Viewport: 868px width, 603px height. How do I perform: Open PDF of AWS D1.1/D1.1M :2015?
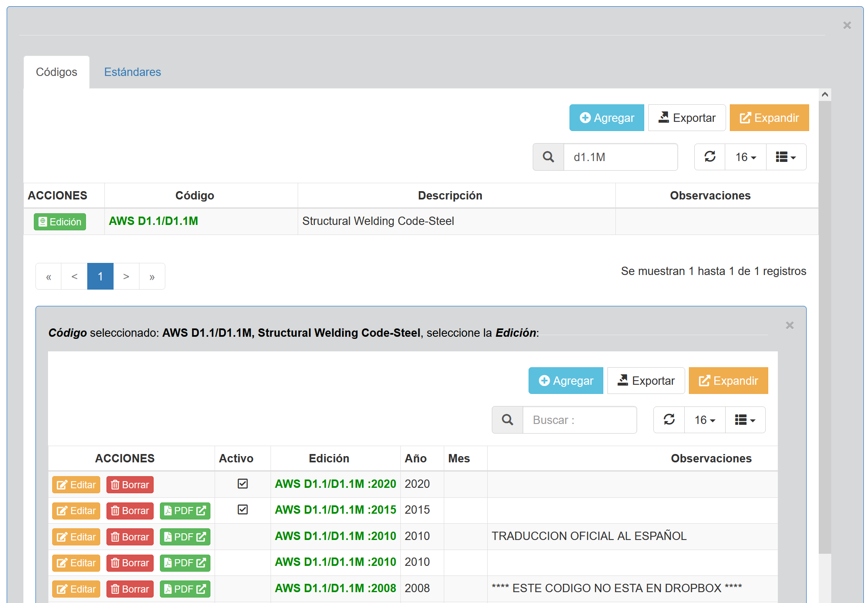pyautogui.click(x=185, y=511)
